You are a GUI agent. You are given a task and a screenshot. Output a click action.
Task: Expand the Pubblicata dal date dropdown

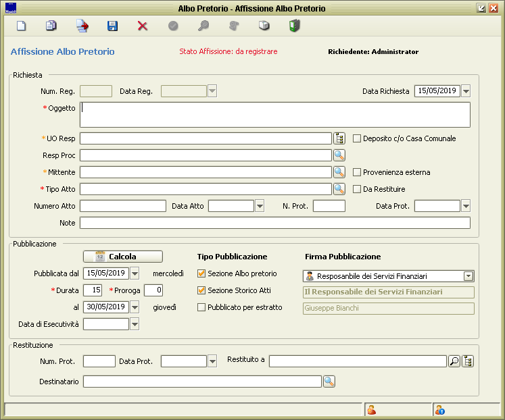point(135,273)
